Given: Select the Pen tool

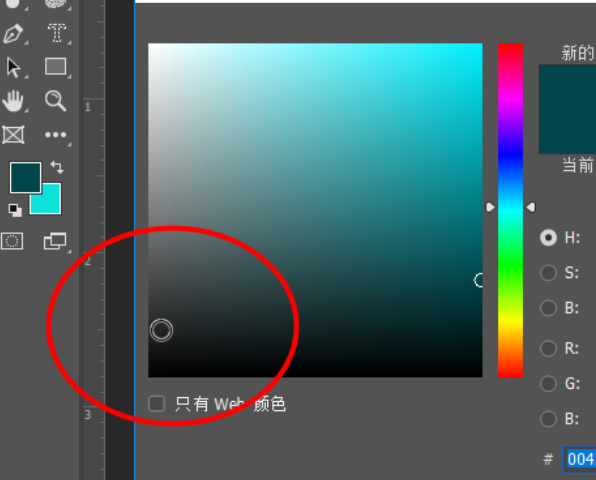Looking at the screenshot, I should click(13, 33).
